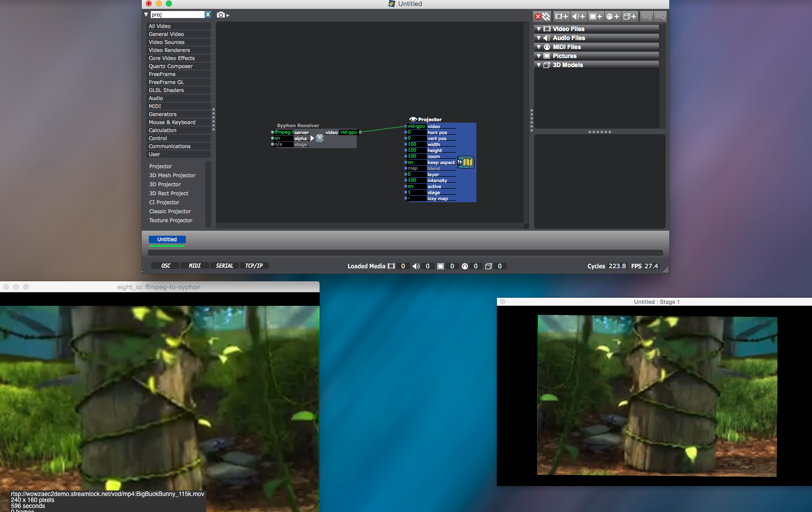Click the disclosure triangle beside the search field
This screenshot has height=512, width=812.
[146, 15]
